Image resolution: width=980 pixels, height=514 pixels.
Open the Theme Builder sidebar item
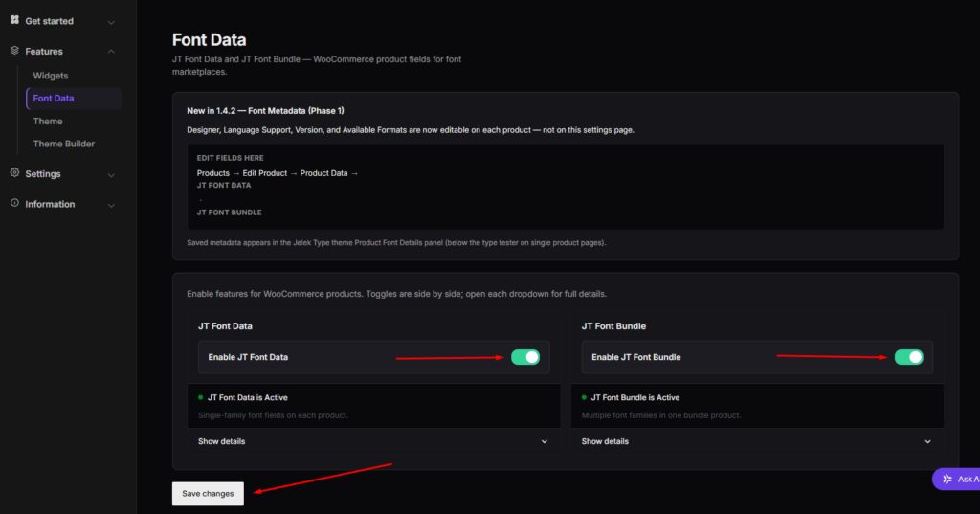pos(64,144)
